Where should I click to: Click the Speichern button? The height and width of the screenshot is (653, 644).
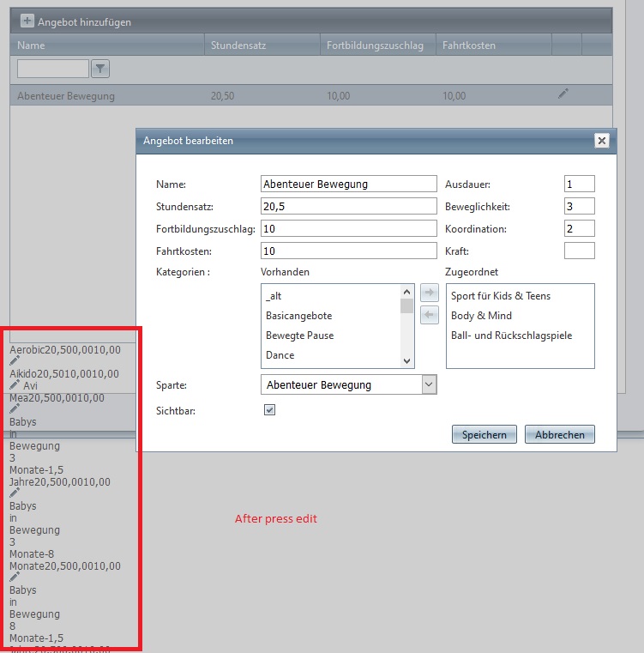click(x=485, y=434)
